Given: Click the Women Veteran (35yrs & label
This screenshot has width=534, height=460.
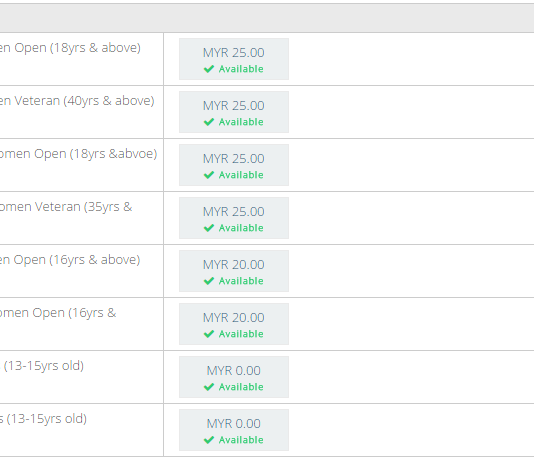Looking at the screenshot, I should (x=66, y=207).
